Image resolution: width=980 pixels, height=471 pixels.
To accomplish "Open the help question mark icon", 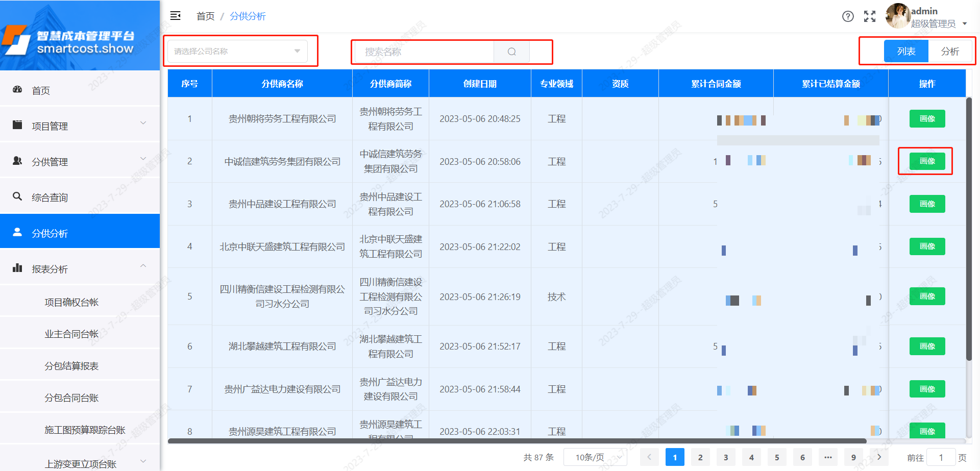I will coord(848,16).
